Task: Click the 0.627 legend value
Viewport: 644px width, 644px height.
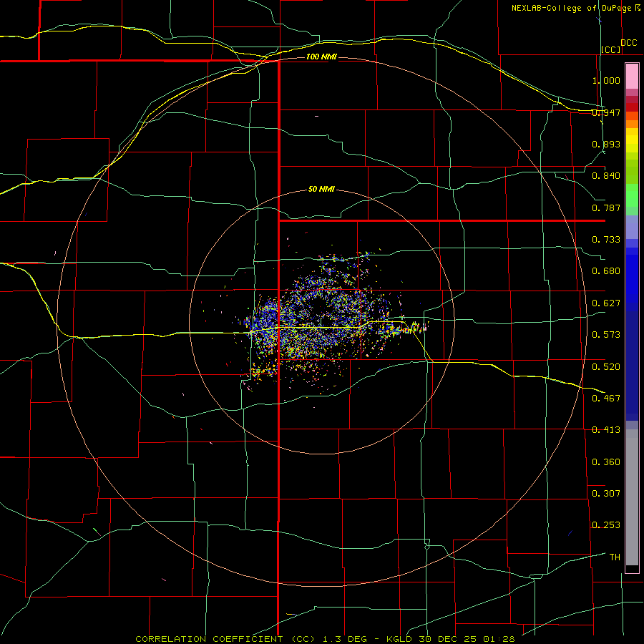Action: (x=606, y=303)
